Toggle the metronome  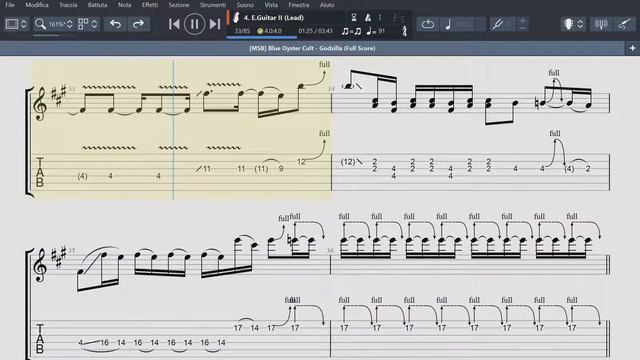click(368, 18)
